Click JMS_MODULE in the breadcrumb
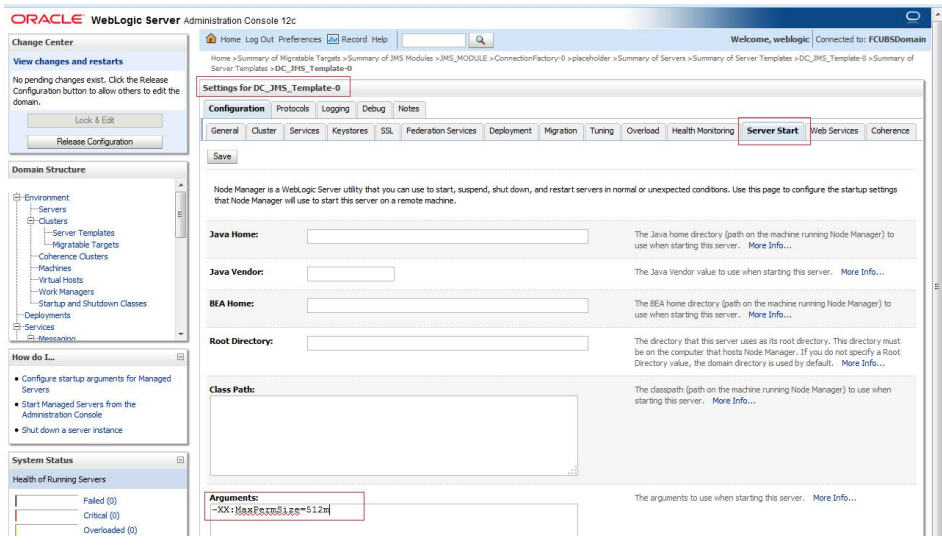This screenshot has height=558, width=942. point(463,58)
